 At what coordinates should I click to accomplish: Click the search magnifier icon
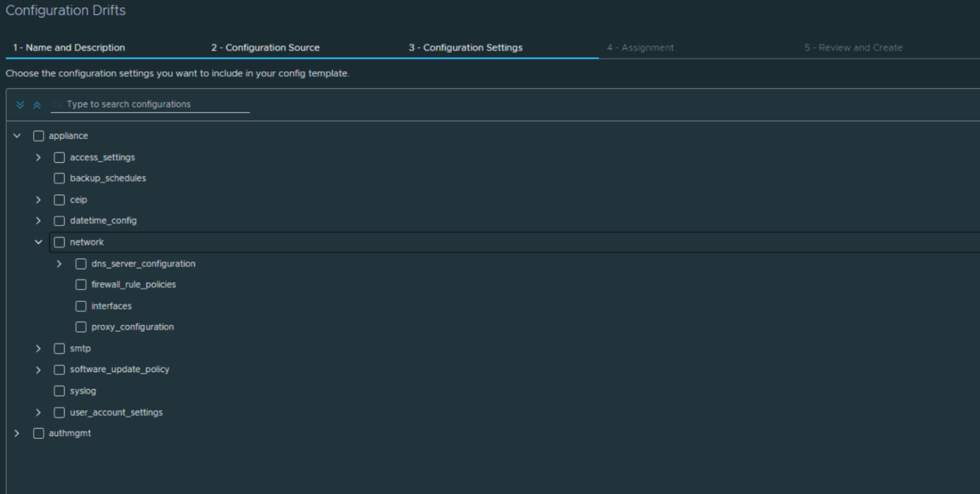[56, 103]
